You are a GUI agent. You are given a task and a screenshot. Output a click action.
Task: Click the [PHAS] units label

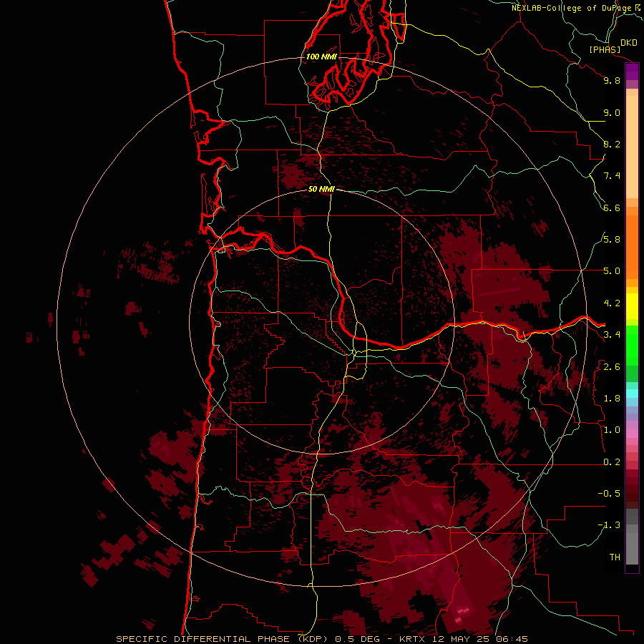coord(605,50)
